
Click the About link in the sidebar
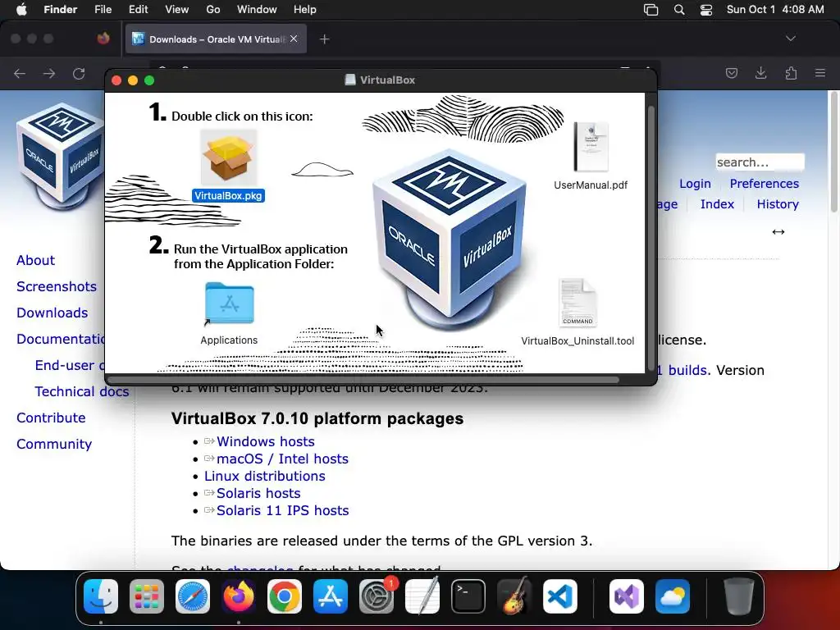pos(35,260)
